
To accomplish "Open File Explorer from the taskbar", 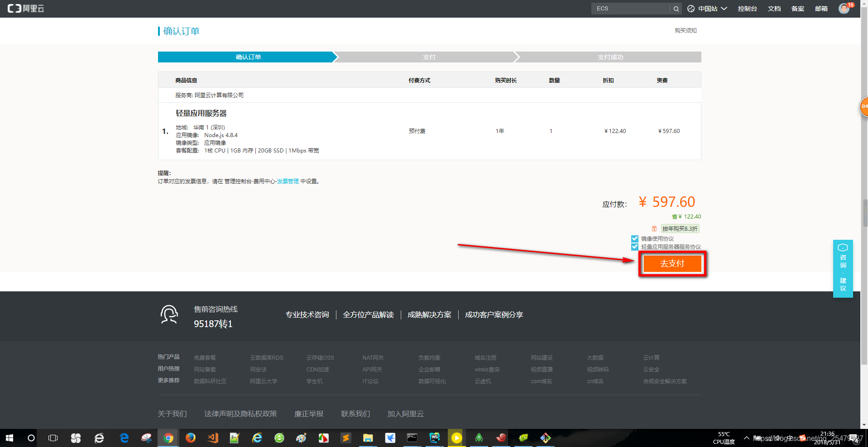I will [x=368, y=438].
